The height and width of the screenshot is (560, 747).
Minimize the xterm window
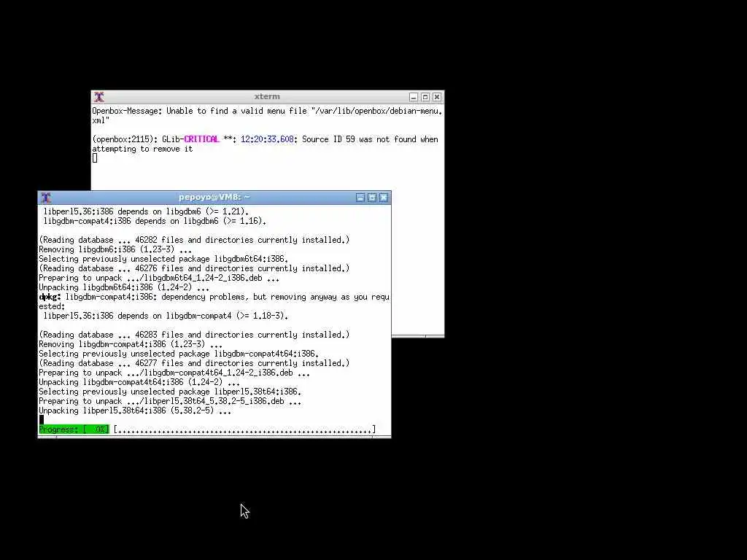(x=414, y=97)
